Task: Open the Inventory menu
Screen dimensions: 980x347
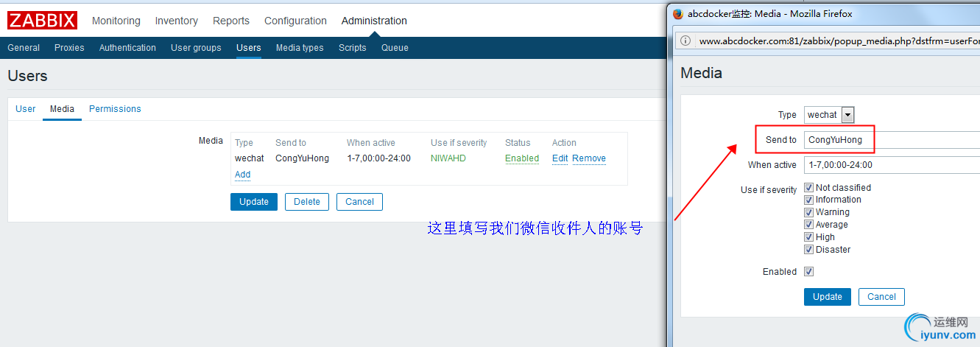Action: point(177,21)
